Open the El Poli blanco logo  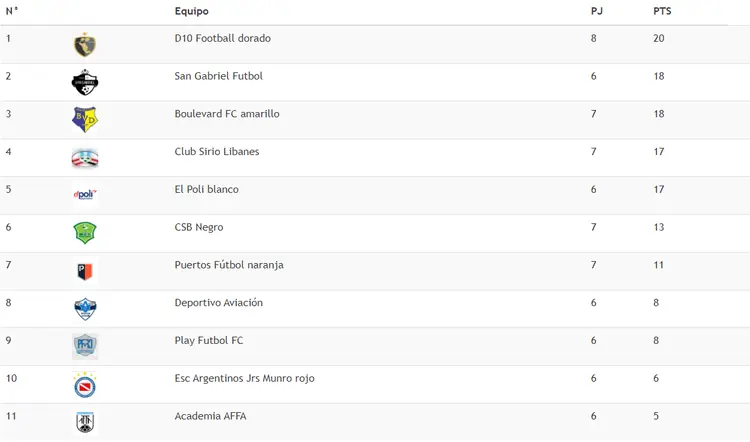85,195
